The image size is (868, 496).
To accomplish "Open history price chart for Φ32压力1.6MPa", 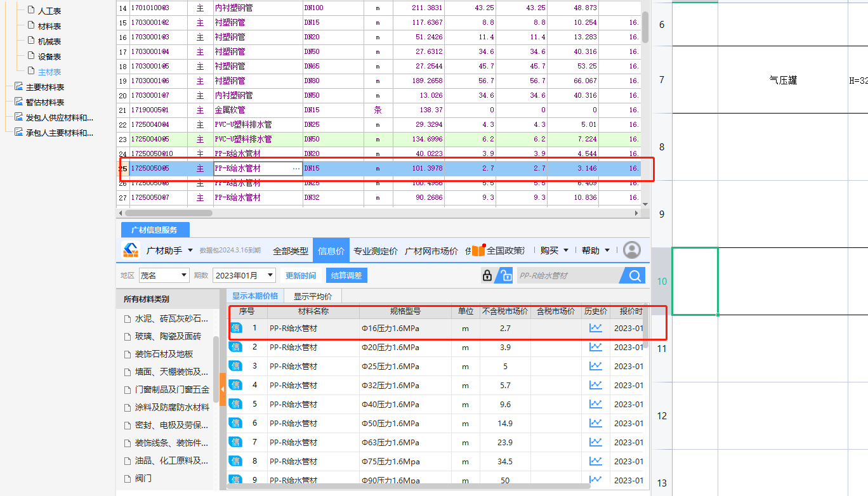I will click(x=596, y=385).
